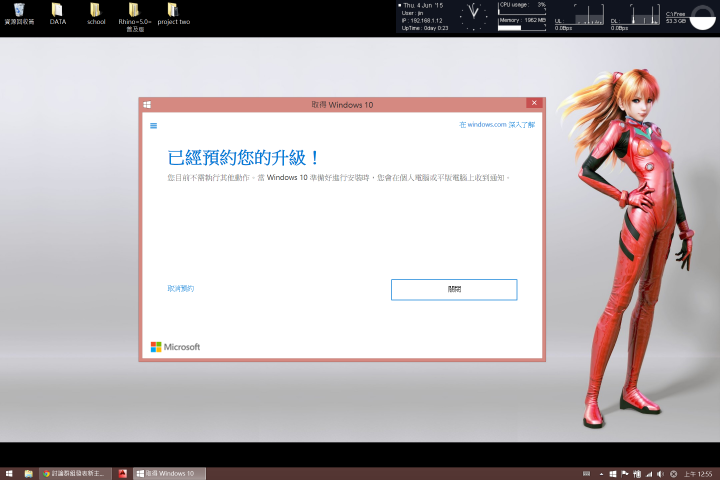The width and height of the screenshot is (720, 480).
Task: Expand the hidden tray icons arrow
Action: click(x=601, y=474)
